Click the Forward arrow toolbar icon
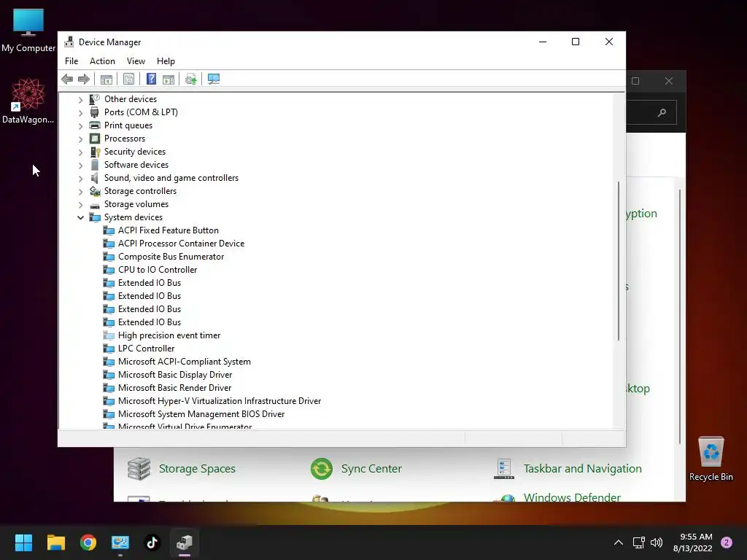 84,79
